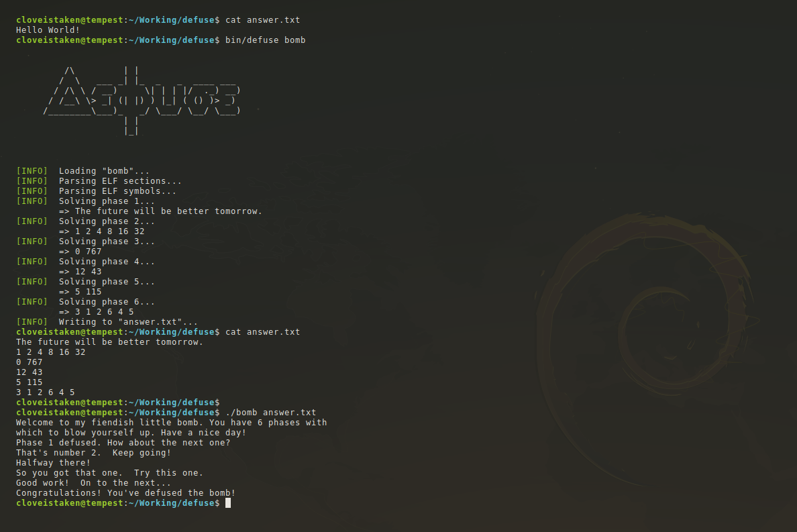Click "So you got that one. Try this one."
The width and height of the screenshot is (797, 532).
109,473
